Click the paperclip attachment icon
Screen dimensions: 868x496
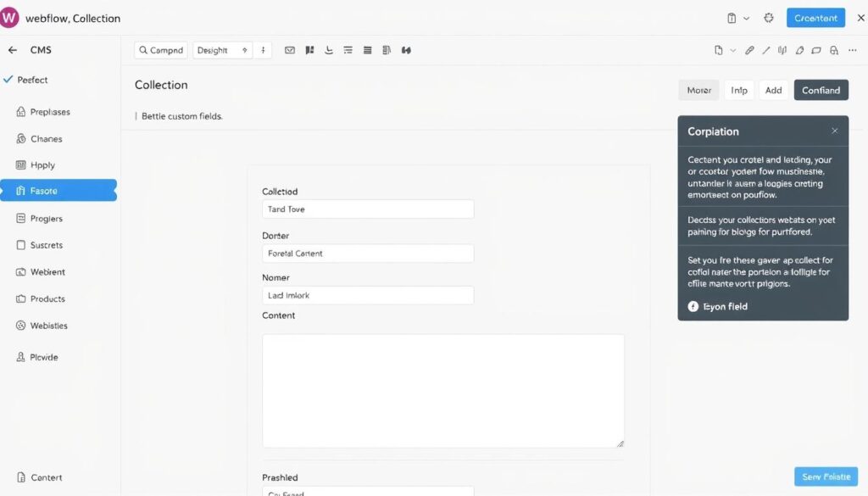[x=749, y=50]
